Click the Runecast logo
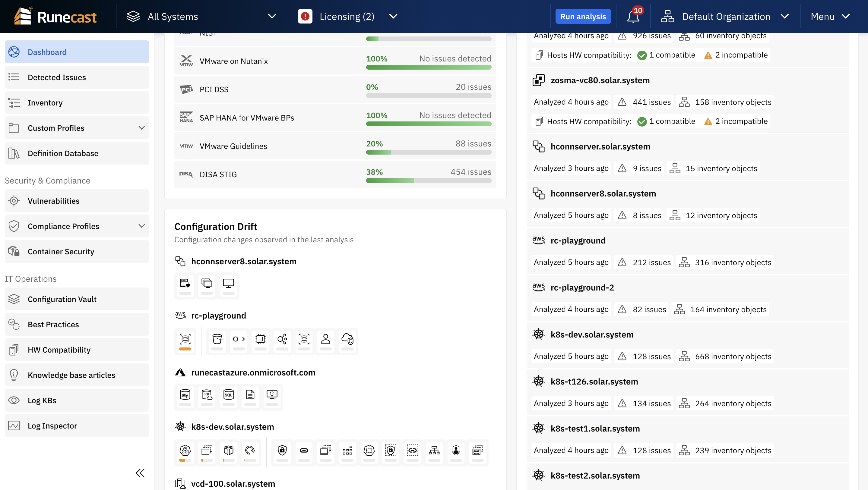Viewport: 868px width, 490px height. click(x=56, y=17)
